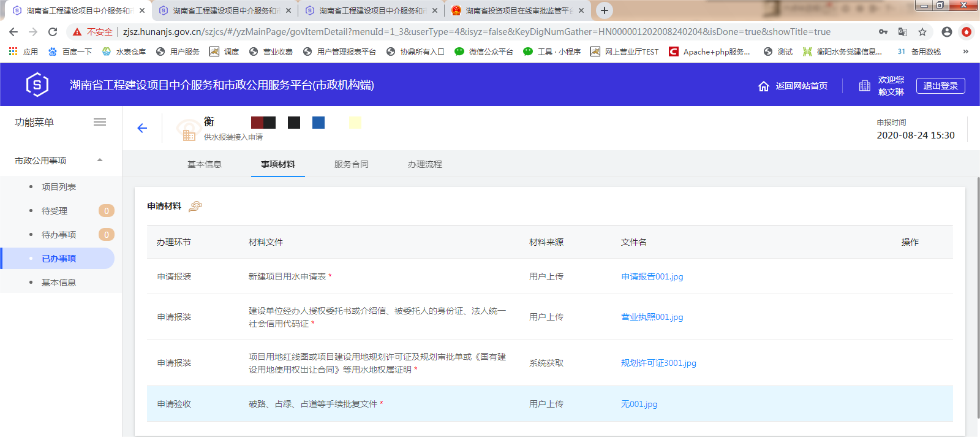Viewport: 980px width, 437px height.
Task: Select 待办事项 in sidebar
Action: pos(59,235)
